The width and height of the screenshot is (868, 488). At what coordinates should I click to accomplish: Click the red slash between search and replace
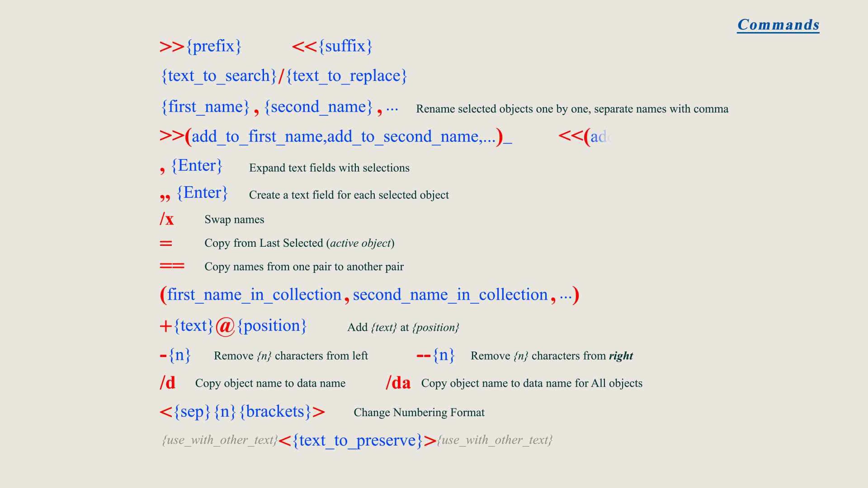(281, 76)
